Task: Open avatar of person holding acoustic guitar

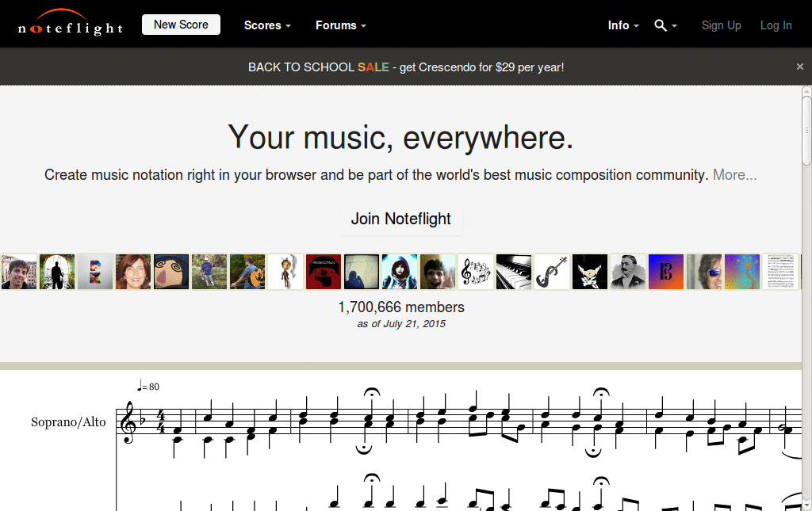Action: [x=247, y=272]
